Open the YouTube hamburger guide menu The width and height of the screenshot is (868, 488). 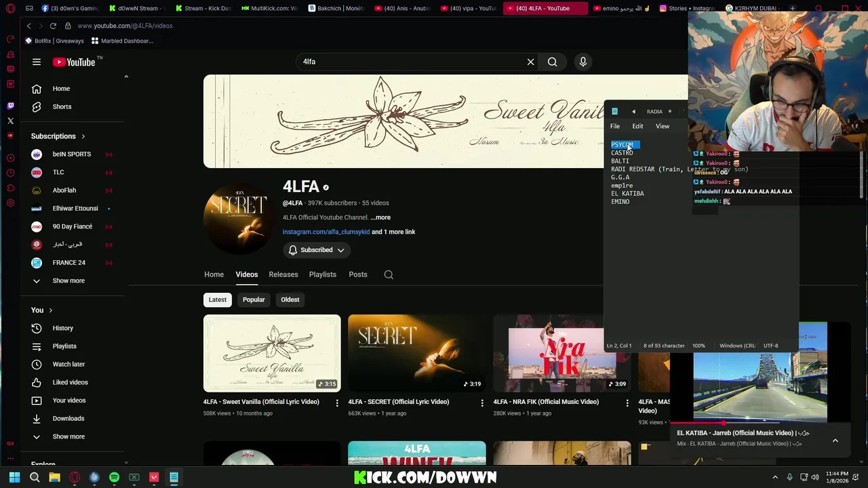coord(37,62)
